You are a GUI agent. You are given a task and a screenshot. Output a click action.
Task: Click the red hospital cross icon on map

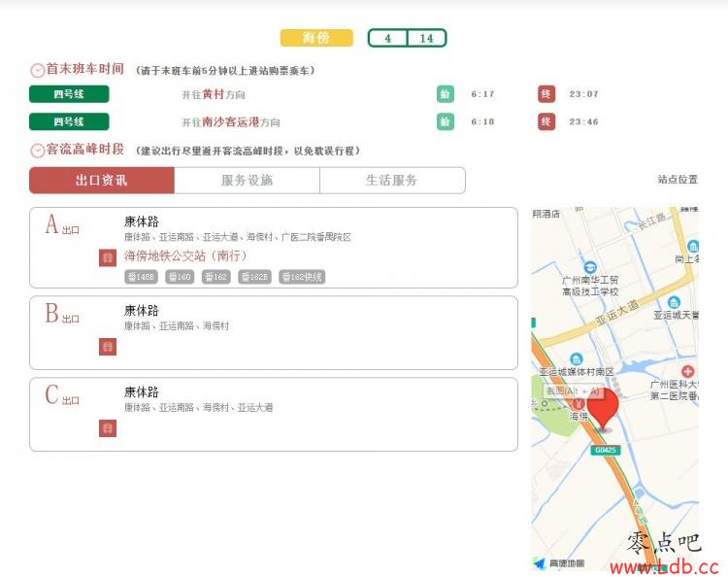pyautogui.click(x=687, y=371)
